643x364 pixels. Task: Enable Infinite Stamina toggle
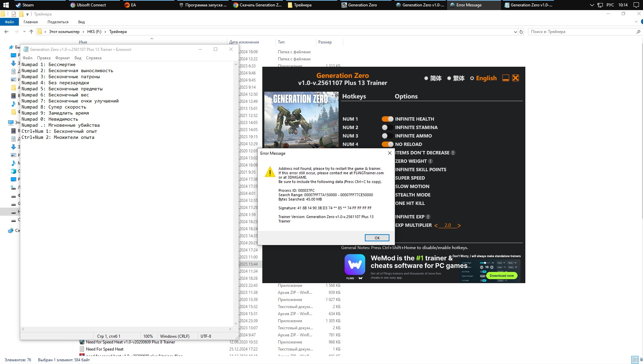pyautogui.click(x=387, y=127)
